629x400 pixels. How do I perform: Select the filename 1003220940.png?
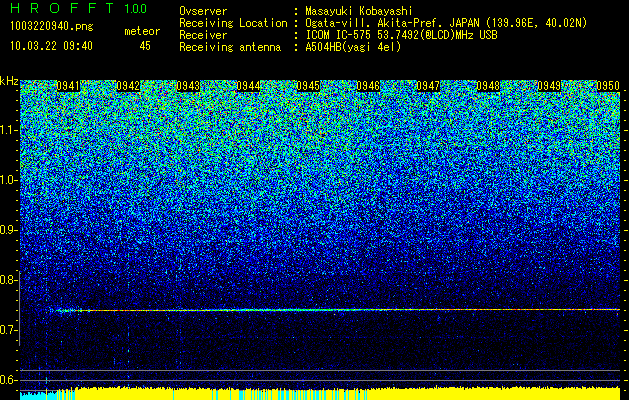coord(52,26)
